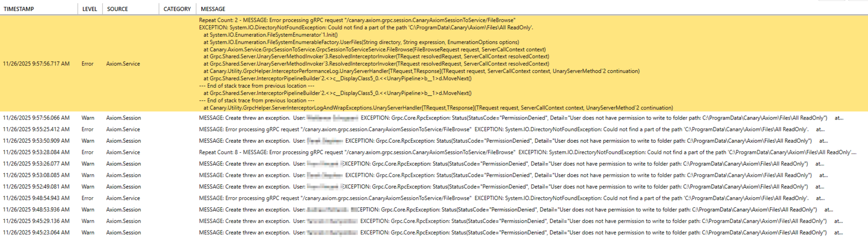The width and height of the screenshot is (868, 239).
Task: Select timestamp 11/26/2025 9:48:53.936 AM
Action: (x=36, y=210)
